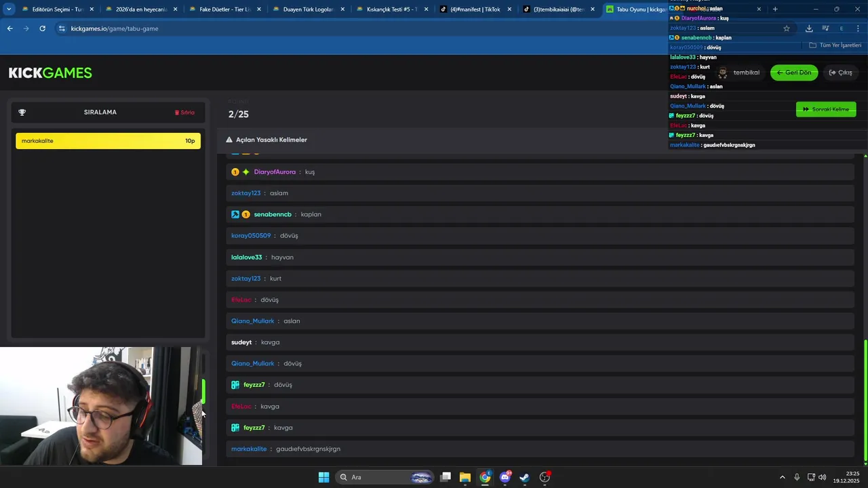Click the username Qiano_Mullark next to aslan
868x488 pixels.
pos(253,321)
